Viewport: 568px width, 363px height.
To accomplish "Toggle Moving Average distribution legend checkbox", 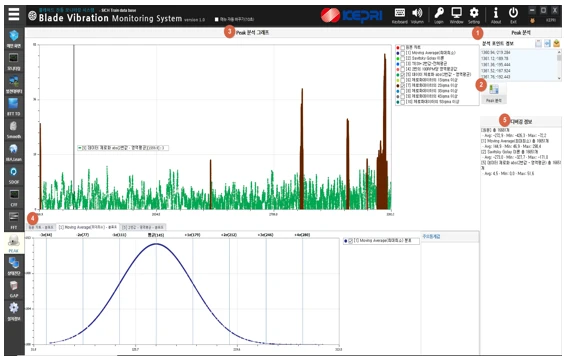I will (350, 241).
